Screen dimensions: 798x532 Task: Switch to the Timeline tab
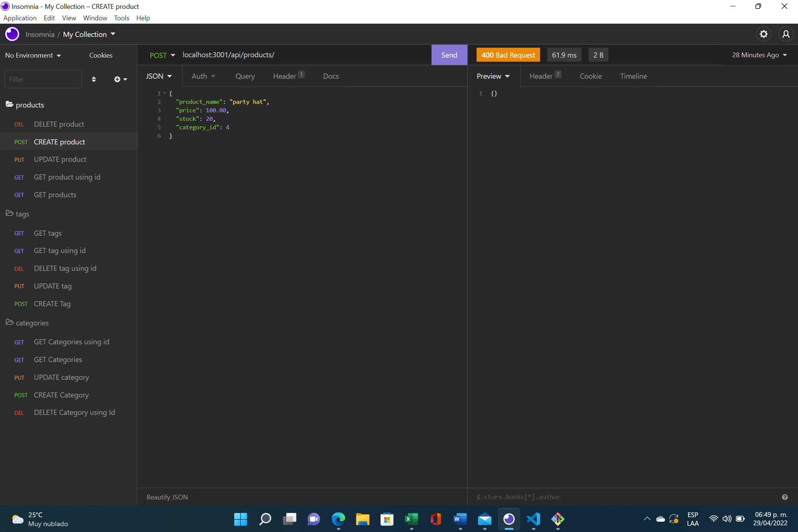(634, 76)
